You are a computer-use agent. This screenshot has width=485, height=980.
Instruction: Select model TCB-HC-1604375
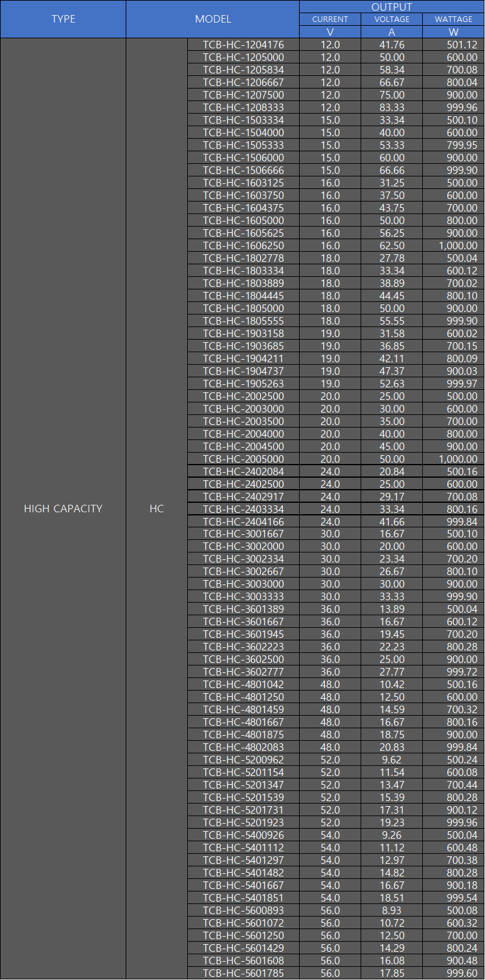click(243, 208)
